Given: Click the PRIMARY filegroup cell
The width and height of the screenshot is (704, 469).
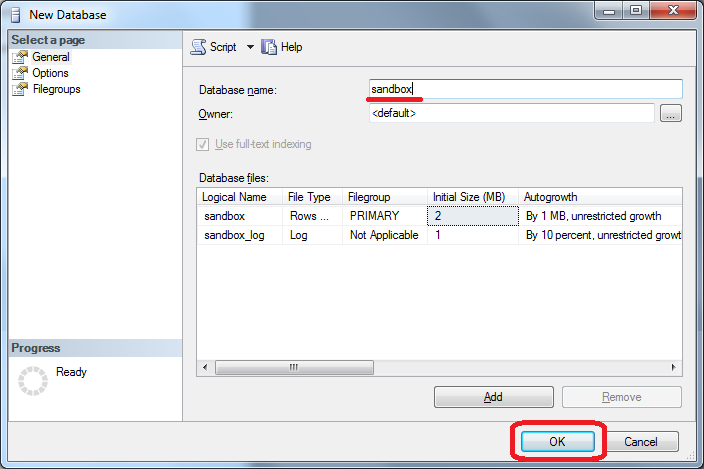Looking at the screenshot, I should pyautogui.click(x=385, y=216).
